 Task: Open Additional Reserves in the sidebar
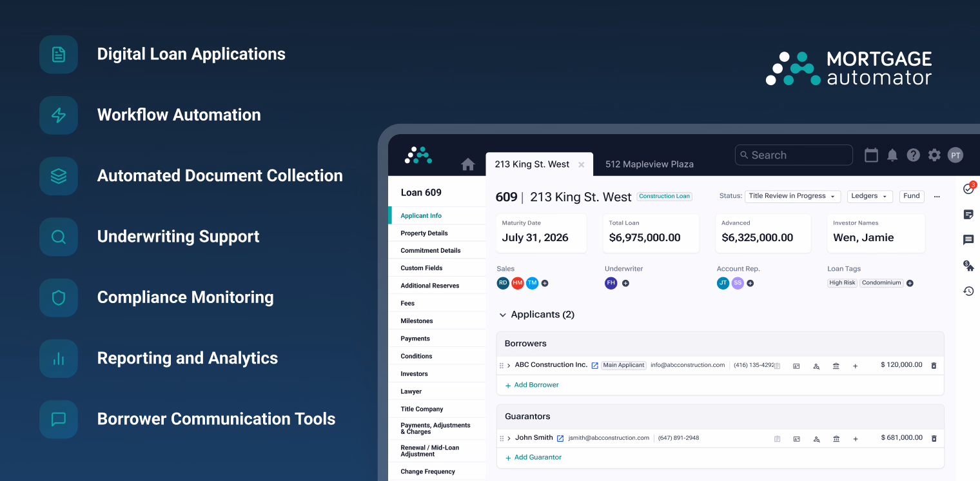point(437,286)
